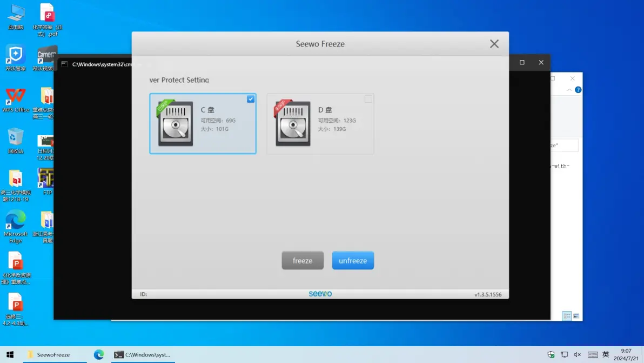Viewport: 644px width, 363px height.
Task: Open the Windows Start menu
Action: point(10,355)
